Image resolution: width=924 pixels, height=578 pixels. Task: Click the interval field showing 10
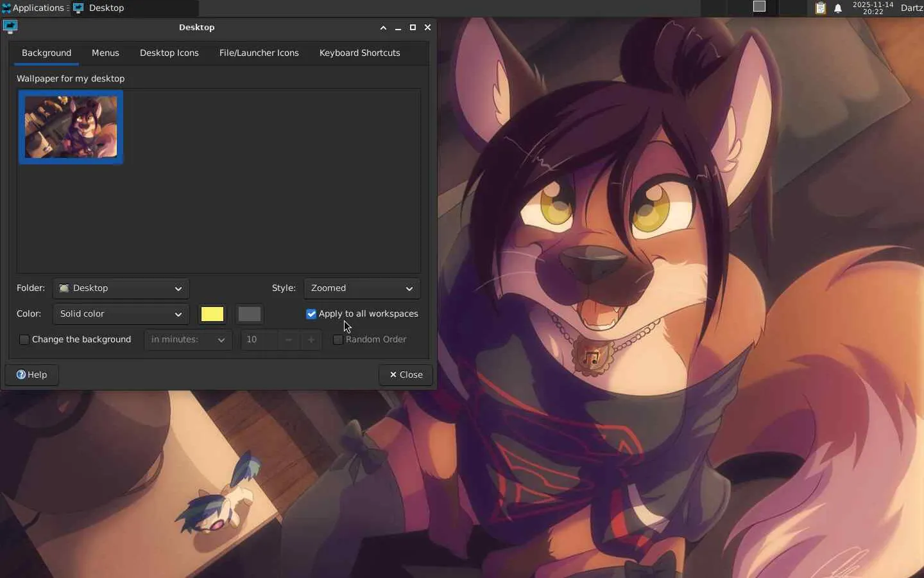point(259,340)
